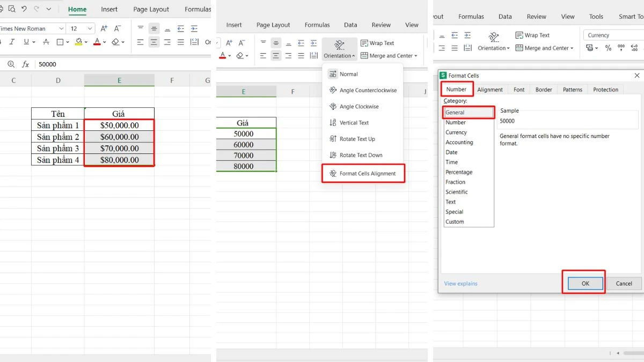Switch to the Alignment tab in Format Cells
Screen dimensions: 644x362
click(489, 90)
